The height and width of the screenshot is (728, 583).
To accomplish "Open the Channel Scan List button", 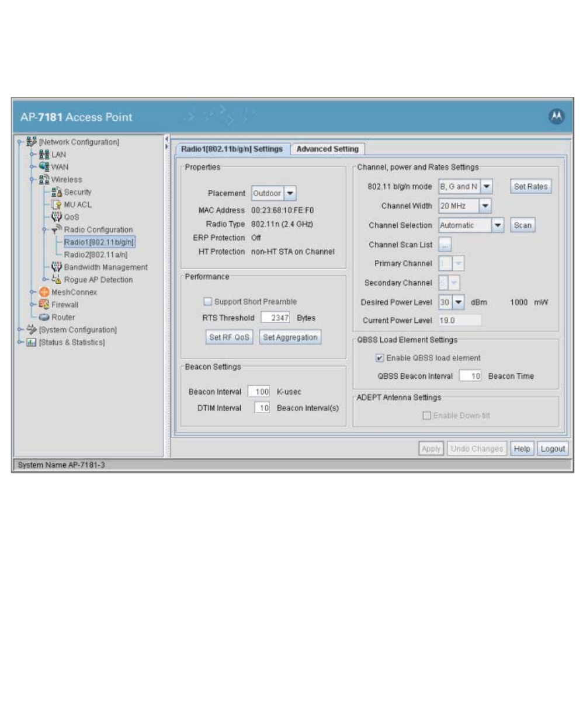I will [x=445, y=245].
